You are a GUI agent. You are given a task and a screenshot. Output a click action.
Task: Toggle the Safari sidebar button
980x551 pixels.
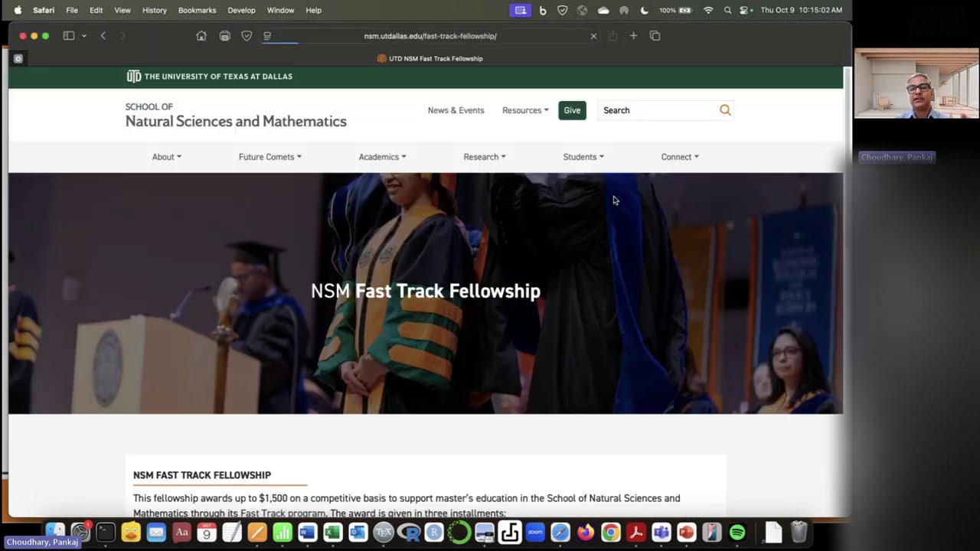point(68,36)
